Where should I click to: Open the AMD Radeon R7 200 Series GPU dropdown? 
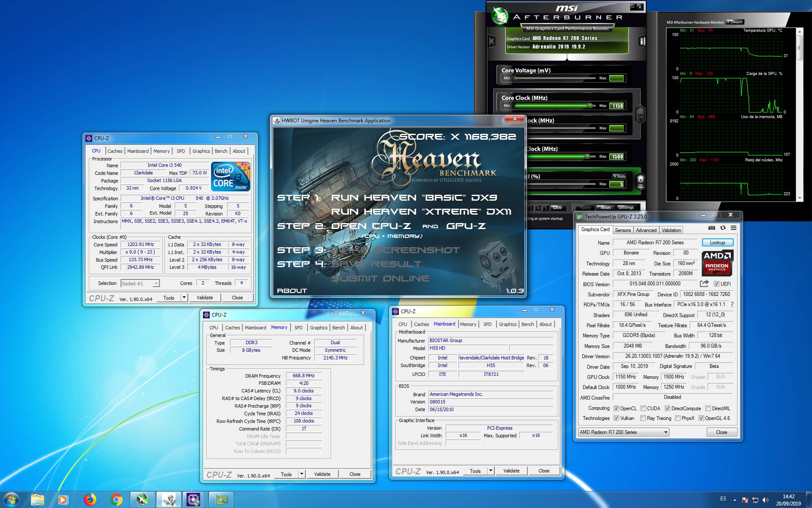(624, 432)
